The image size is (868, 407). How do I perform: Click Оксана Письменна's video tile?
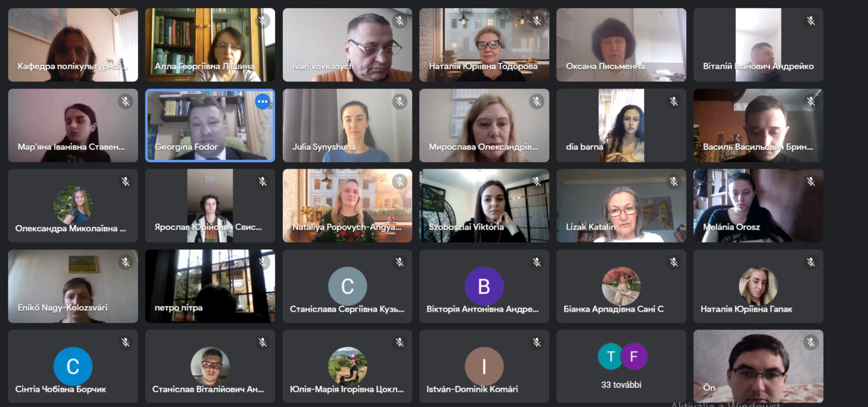pos(621,45)
